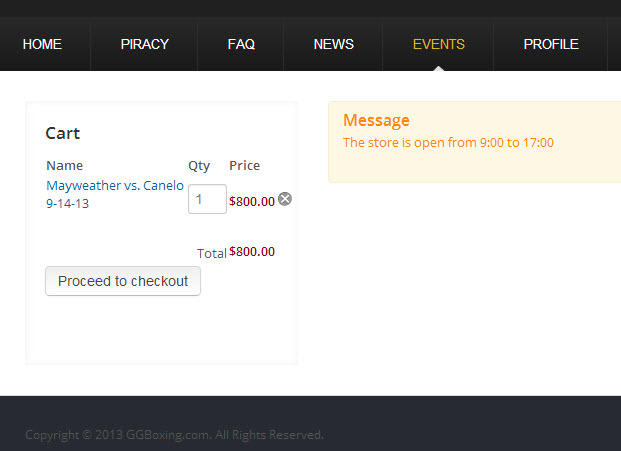This screenshot has height=451, width=621.
Task: Click the GGBoxing.com copyright footer text
Action: point(174,435)
